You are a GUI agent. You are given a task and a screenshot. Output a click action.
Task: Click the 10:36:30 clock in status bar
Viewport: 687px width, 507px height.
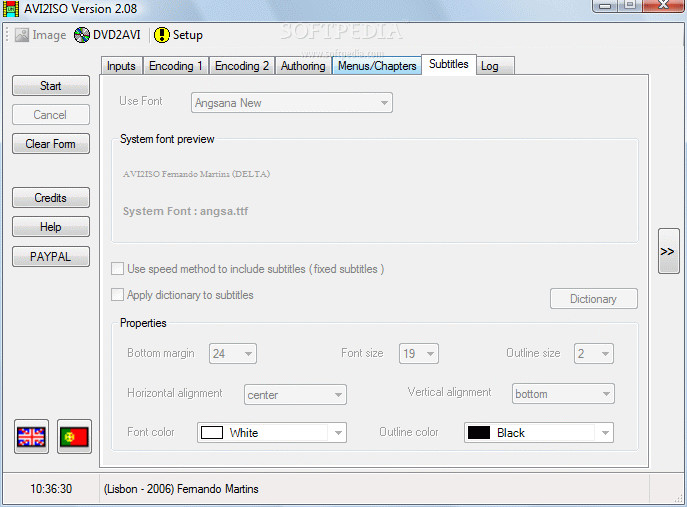pyautogui.click(x=51, y=489)
